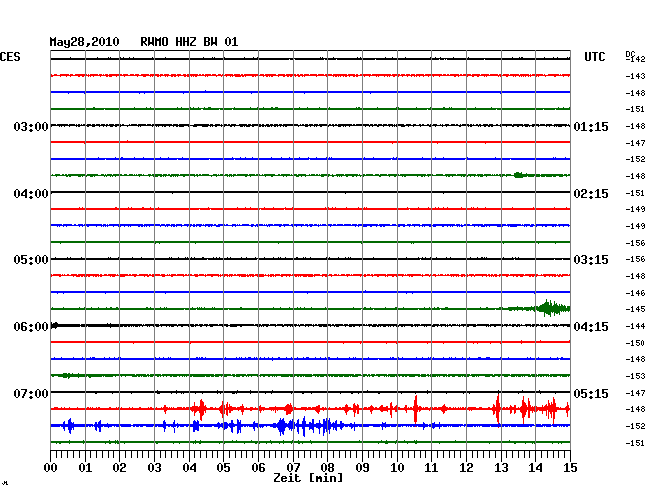Viewport: 650px width, 494px height.
Task: Click the DC offset value -143
Action: click(x=635, y=76)
